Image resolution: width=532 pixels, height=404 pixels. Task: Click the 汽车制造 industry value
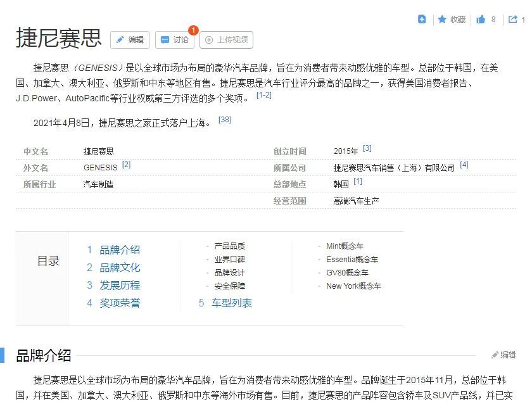point(98,184)
